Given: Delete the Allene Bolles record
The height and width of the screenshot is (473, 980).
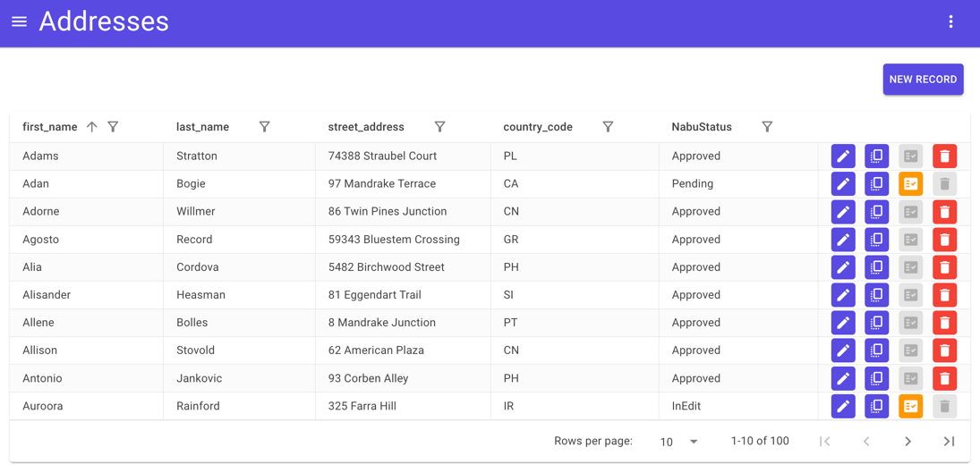Looking at the screenshot, I should (944, 323).
